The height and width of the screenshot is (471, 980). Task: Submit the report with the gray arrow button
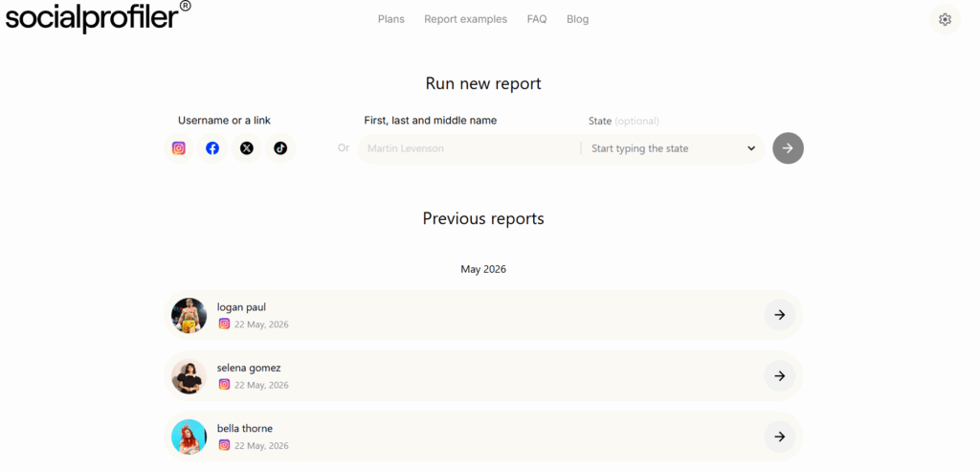point(789,148)
